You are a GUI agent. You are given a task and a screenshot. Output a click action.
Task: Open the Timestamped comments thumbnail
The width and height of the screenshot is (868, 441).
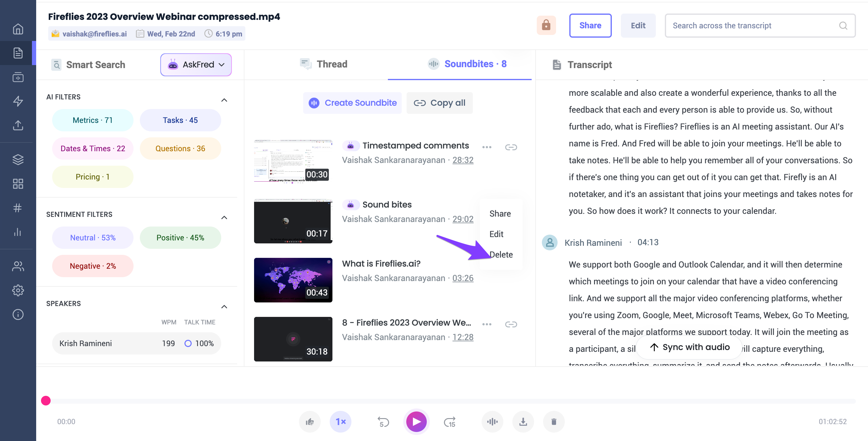293,161
